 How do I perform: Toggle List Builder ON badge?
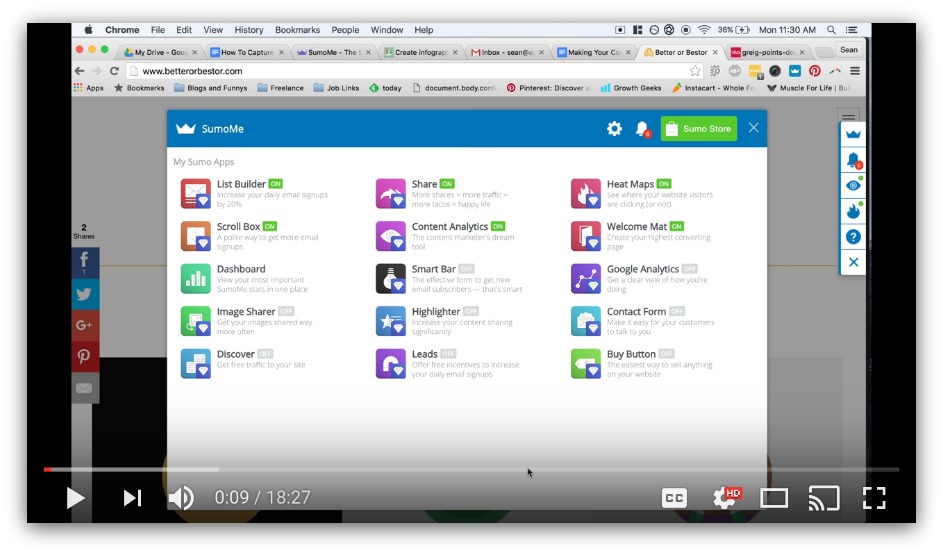pyautogui.click(x=275, y=184)
